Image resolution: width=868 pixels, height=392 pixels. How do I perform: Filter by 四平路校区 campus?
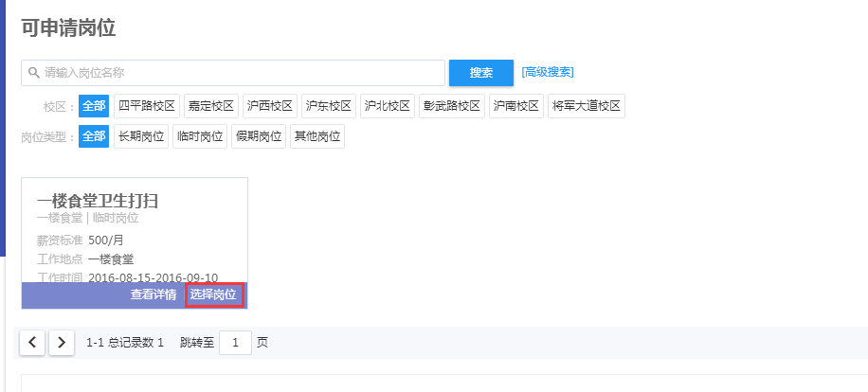point(147,106)
